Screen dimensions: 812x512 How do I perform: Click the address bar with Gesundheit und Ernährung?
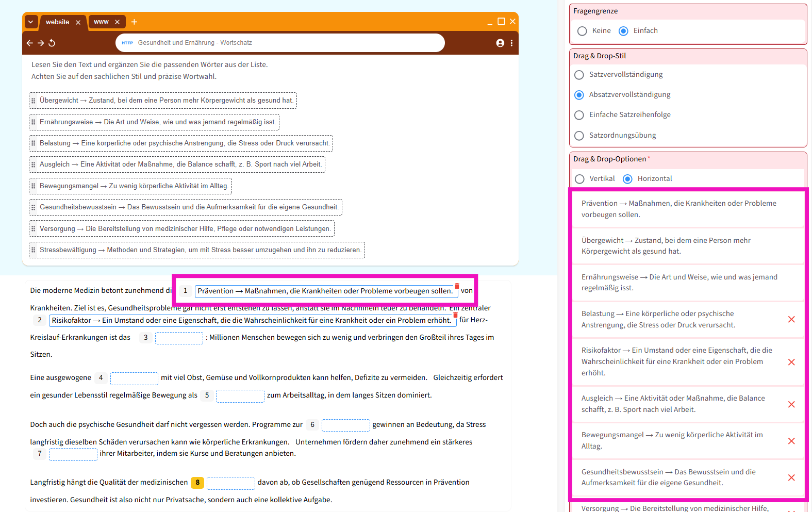point(280,43)
